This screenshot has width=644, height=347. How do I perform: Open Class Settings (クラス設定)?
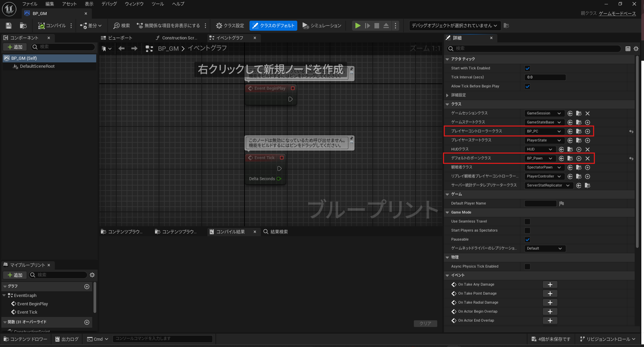[230, 26]
